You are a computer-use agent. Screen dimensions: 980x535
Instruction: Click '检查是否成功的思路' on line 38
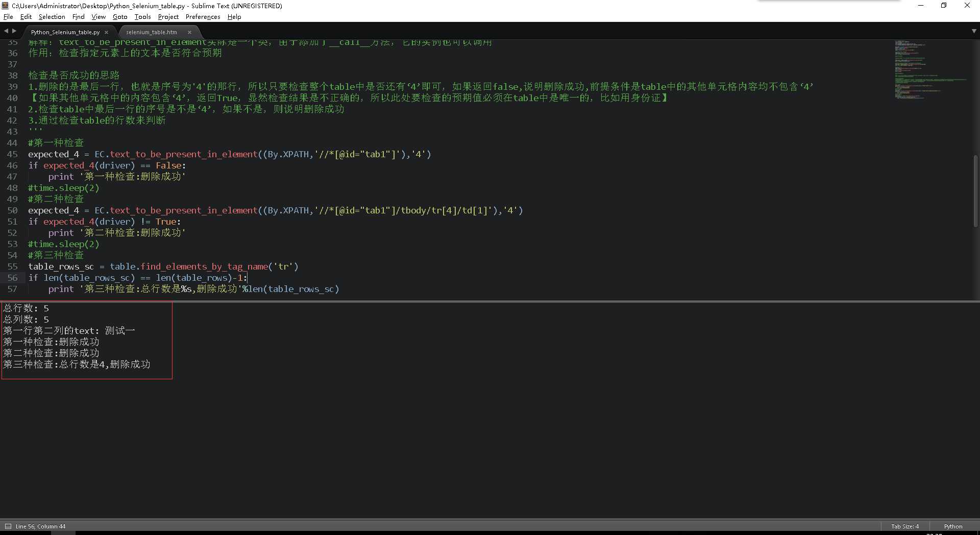(74, 76)
